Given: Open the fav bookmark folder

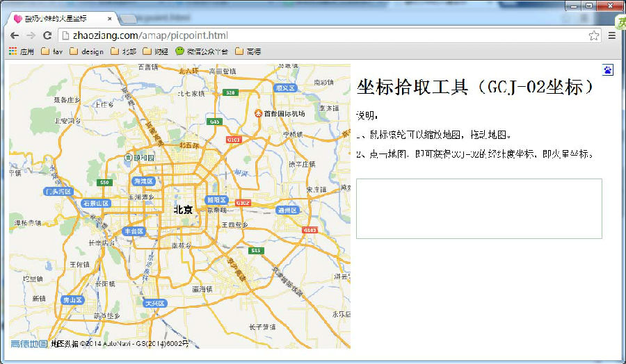Looking at the screenshot, I should coord(52,51).
